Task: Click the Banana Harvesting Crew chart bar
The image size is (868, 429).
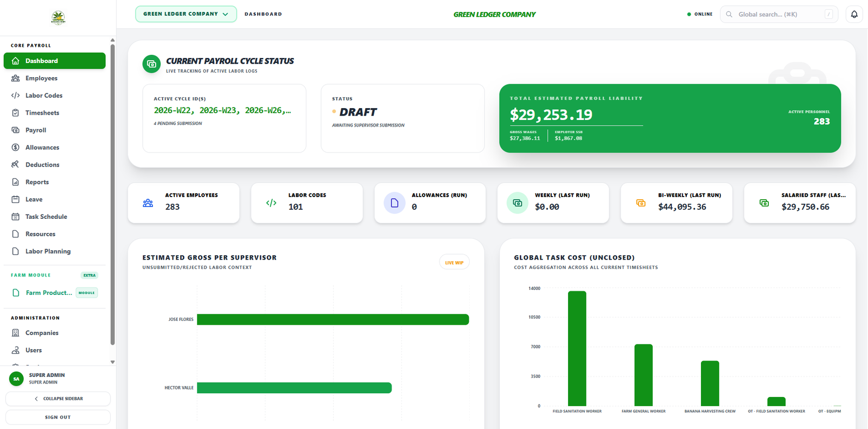Action: coord(710,383)
